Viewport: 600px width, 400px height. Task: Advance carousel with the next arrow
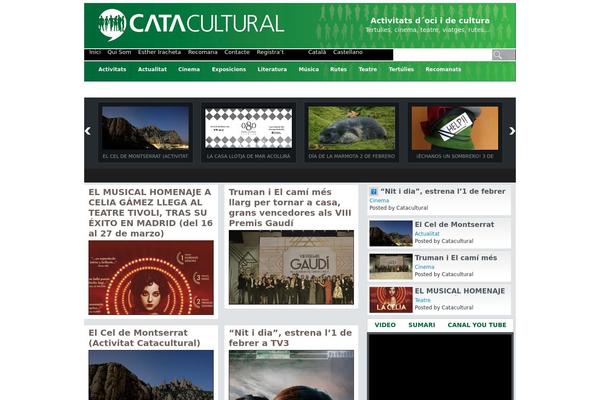[512, 131]
